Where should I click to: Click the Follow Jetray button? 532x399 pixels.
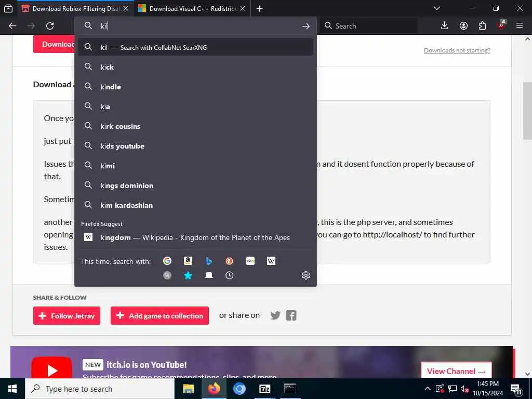tap(67, 315)
